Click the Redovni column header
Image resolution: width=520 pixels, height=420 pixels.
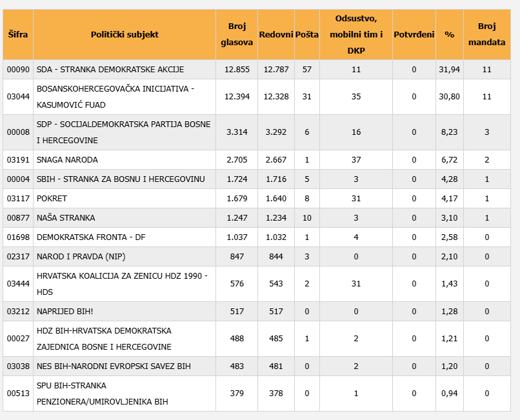point(275,35)
